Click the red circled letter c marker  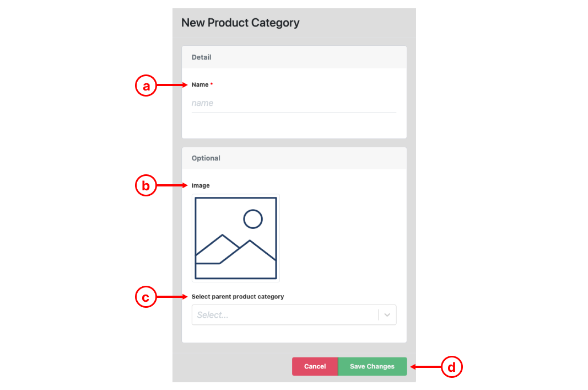146,297
